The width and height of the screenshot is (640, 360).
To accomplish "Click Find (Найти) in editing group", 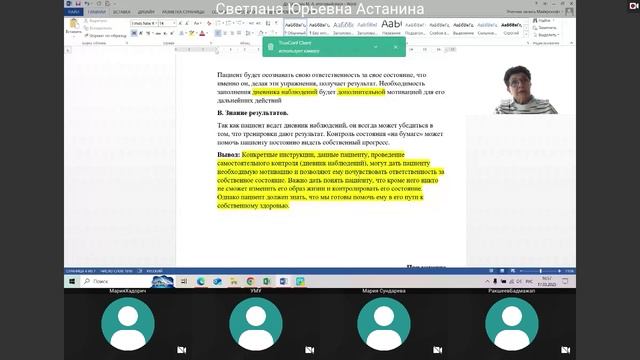I will 542,20.
